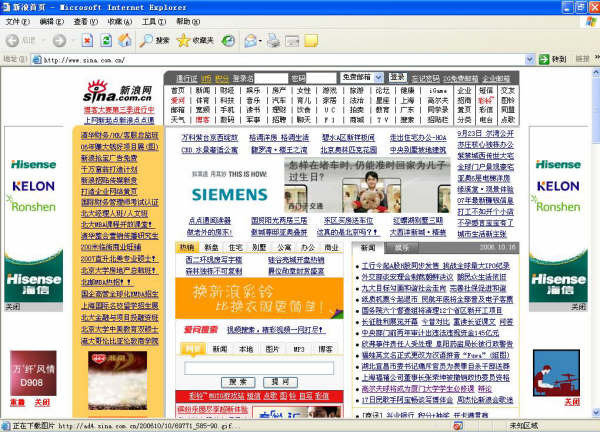600x432 pixels.
Task: Open the iGame navigation link
Action: (438, 91)
